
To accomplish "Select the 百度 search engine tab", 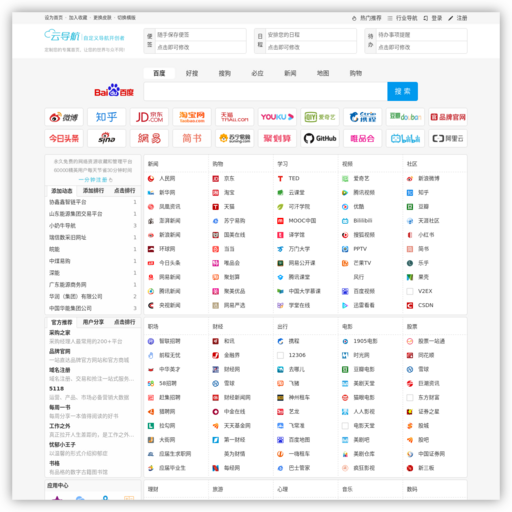I will coord(159,73).
